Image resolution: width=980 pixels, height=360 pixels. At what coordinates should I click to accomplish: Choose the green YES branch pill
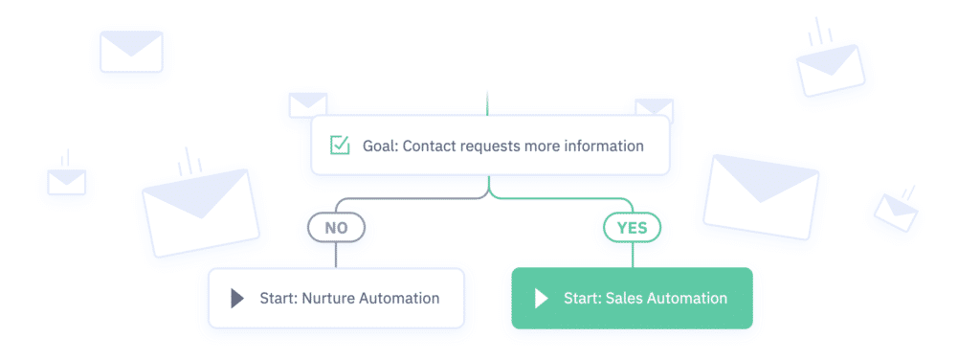632,228
